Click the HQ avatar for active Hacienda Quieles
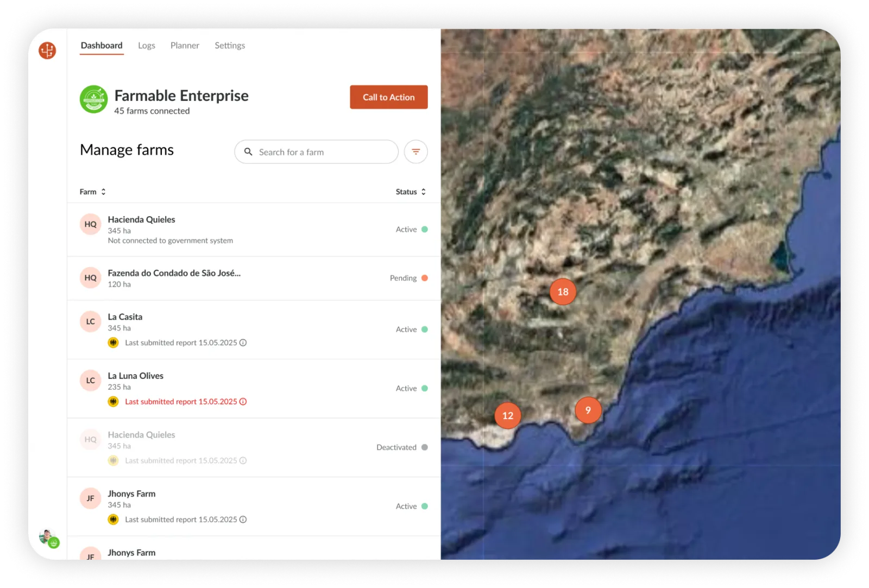The image size is (869, 588). [91, 224]
